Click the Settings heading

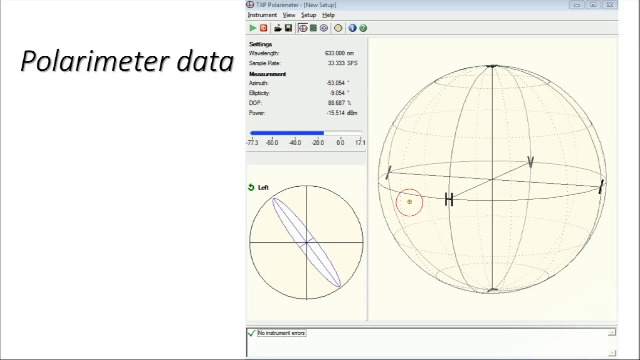coord(260,44)
